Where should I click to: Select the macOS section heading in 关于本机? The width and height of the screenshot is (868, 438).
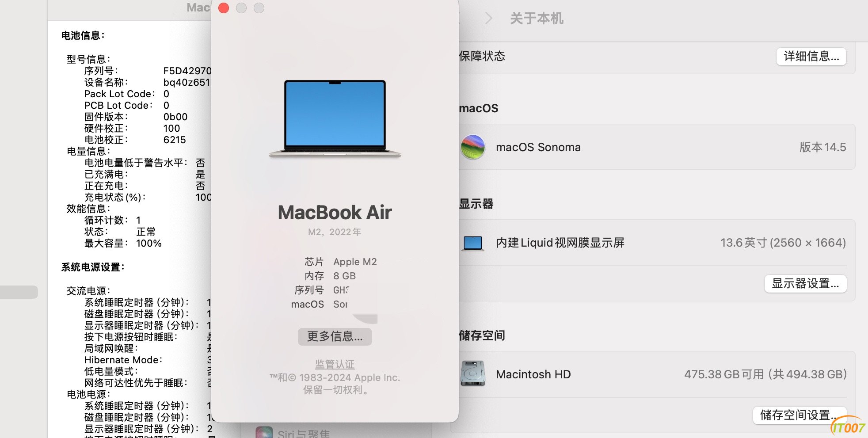(x=479, y=108)
